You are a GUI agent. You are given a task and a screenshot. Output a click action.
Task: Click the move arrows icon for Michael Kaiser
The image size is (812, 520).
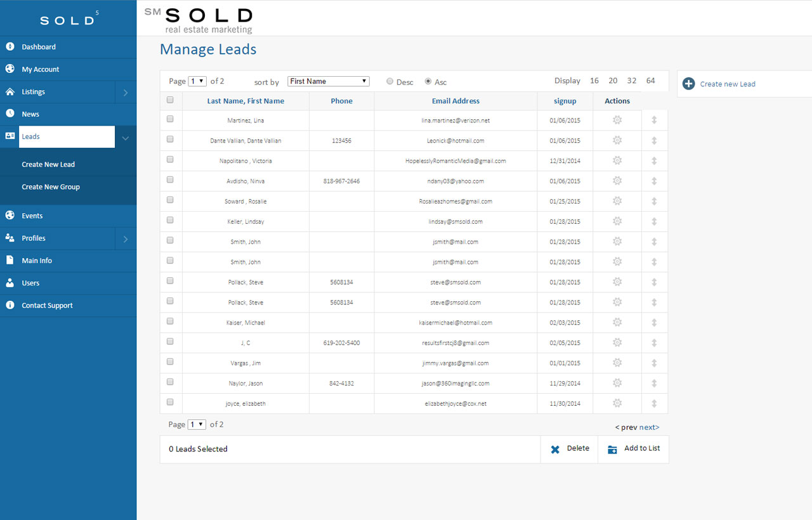[654, 323]
